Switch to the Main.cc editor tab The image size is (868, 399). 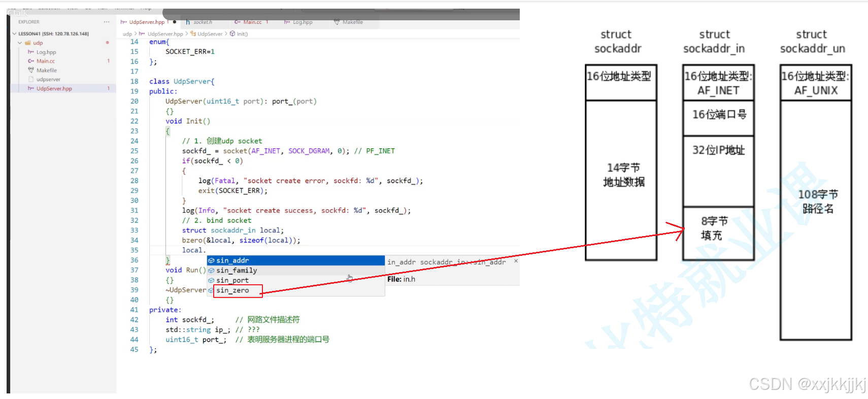click(252, 22)
